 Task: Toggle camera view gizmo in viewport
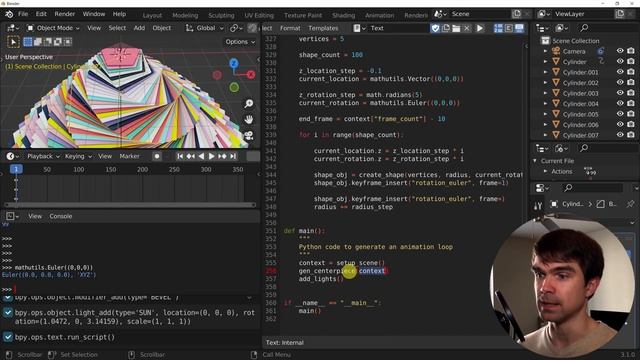(x=249, y=136)
